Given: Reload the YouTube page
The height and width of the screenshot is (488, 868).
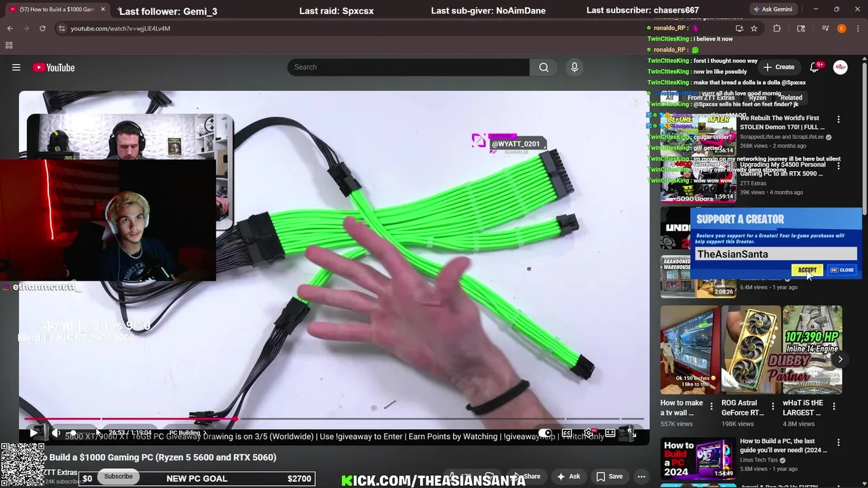Looking at the screenshot, I should [42, 28].
